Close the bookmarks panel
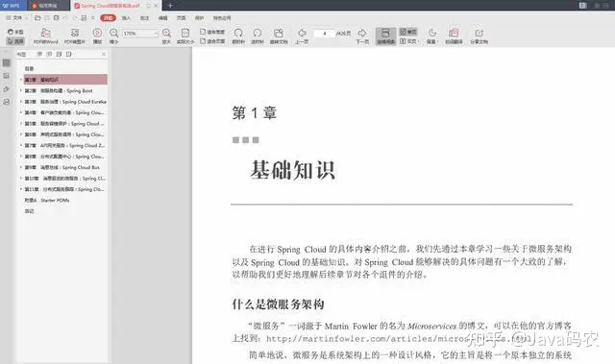The width and height of the screenshot is (615, 364). point(104,54)
